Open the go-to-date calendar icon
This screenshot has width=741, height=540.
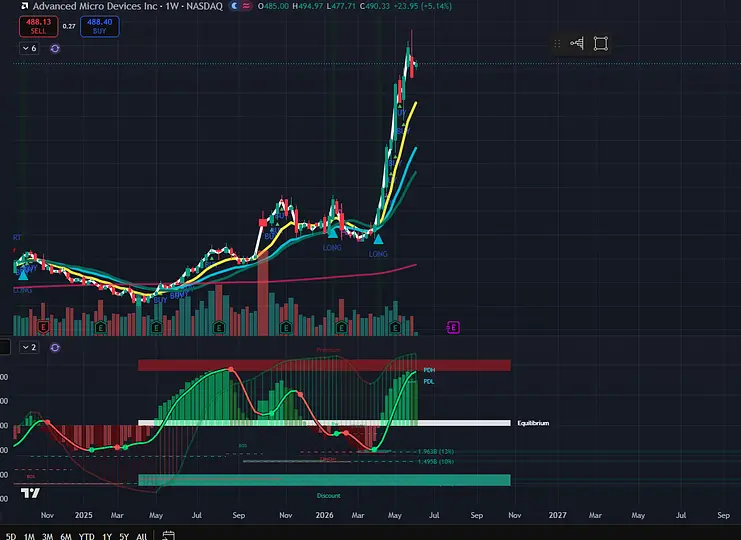168,536
